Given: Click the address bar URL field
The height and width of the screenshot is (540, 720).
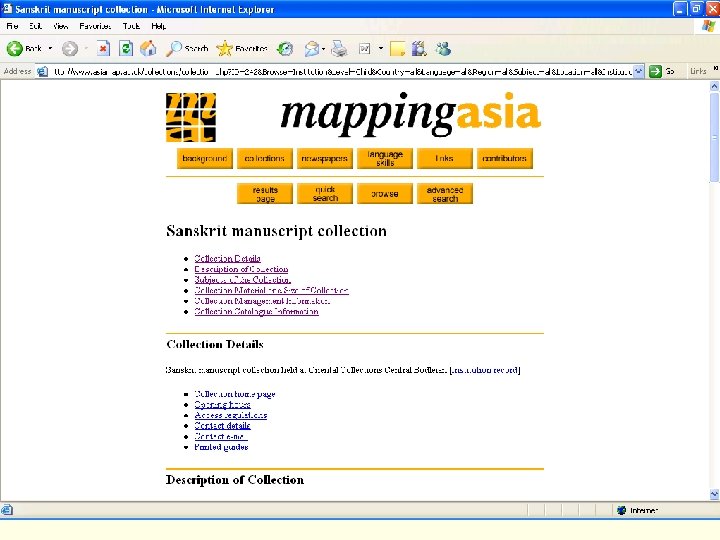Looking at the screenshot, I should (342, 71).
